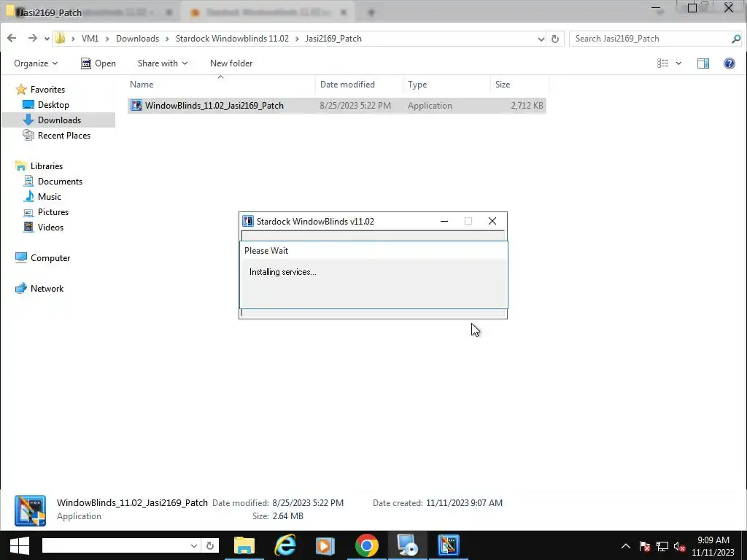The image size is (747, 560).
Task: Open the Videos library
Action: [x=44, y=227]
